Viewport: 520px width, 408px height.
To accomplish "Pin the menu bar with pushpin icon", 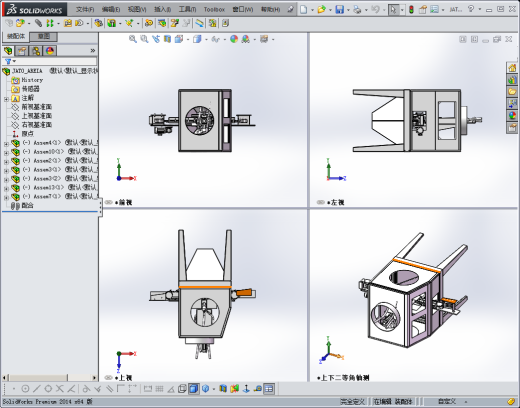I will tap(291, 9).
